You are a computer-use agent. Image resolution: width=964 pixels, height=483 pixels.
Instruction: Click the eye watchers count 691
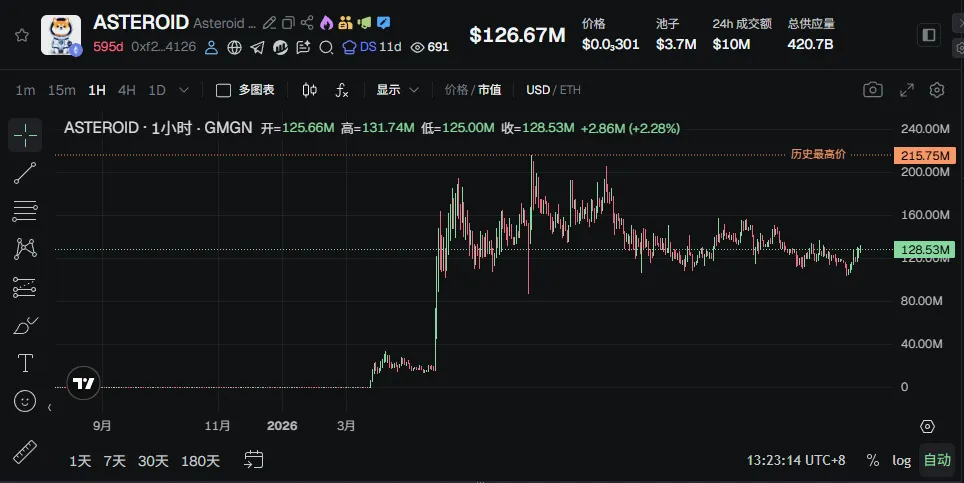tap(429, 47)
